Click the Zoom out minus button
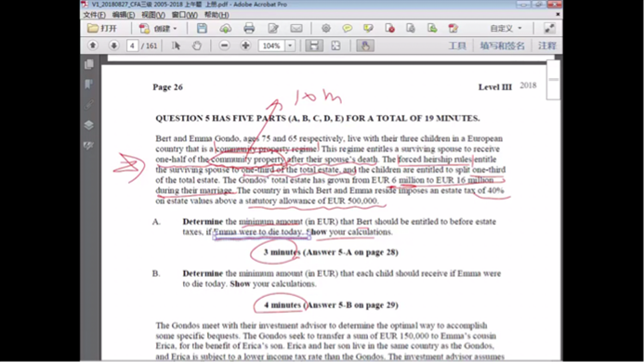Image resolution: width=644 pixels, height=362 pixels. coord(224,45)
